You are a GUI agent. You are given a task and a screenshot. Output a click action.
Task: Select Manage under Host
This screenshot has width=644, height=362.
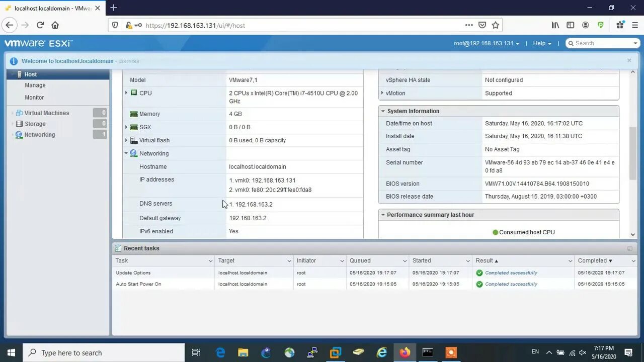[x=35, y=85]
